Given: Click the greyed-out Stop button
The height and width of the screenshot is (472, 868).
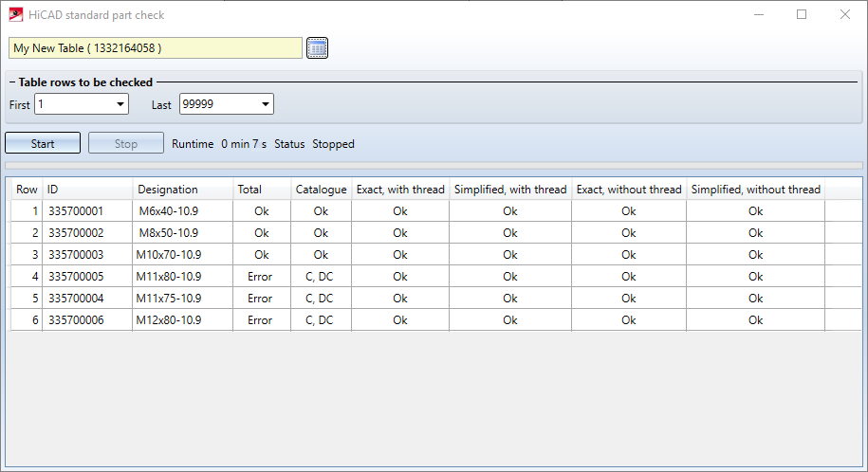Looking at the screenshot, I should click(125, 143).
